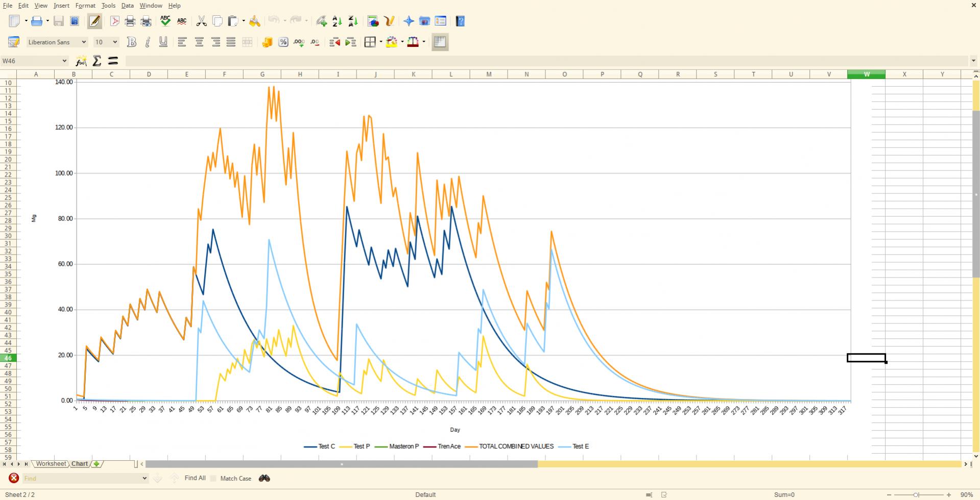The image size is (980, 500).
Task: Toggle grid lines for current sheet
Action: pyautogui.click(x=440, y=42)
